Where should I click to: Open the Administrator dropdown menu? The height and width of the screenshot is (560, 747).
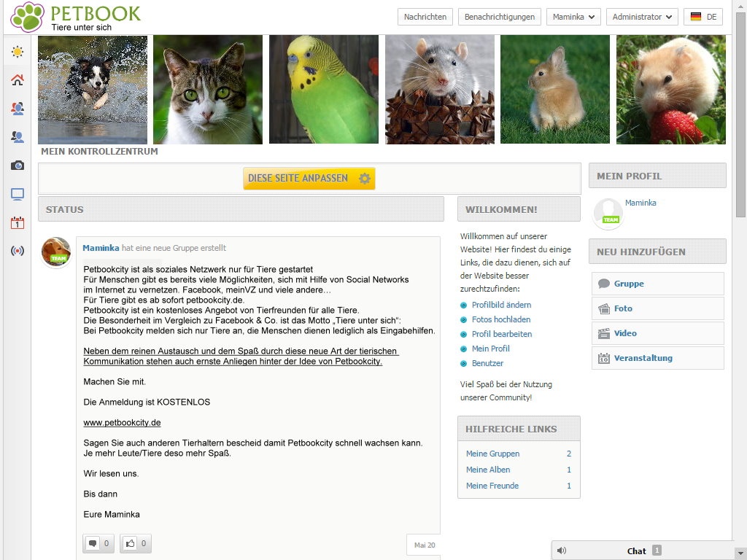[642, 17]
